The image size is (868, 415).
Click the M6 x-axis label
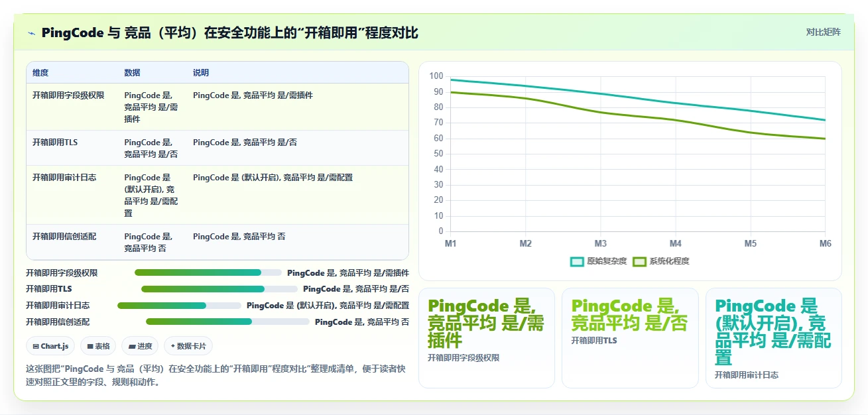pos(825,244)
